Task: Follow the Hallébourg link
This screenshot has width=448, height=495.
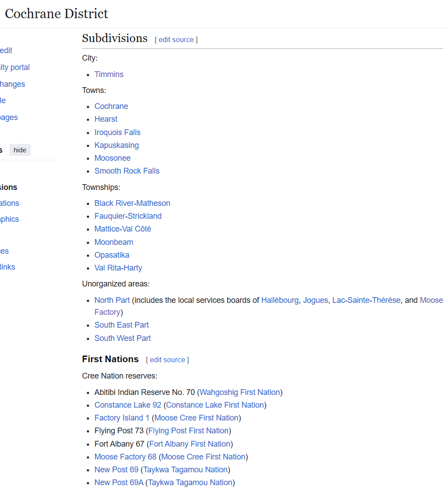Action: [x=280, y=300]
